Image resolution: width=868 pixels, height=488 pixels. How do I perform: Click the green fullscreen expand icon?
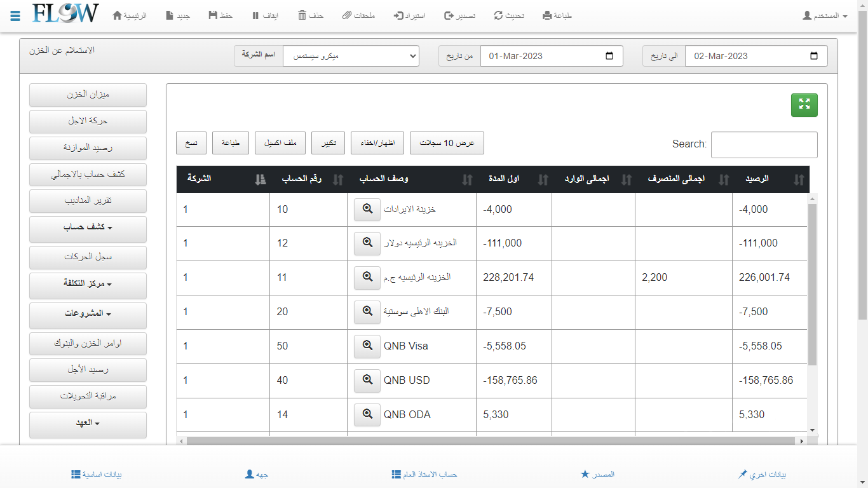(x=804, y=105)
